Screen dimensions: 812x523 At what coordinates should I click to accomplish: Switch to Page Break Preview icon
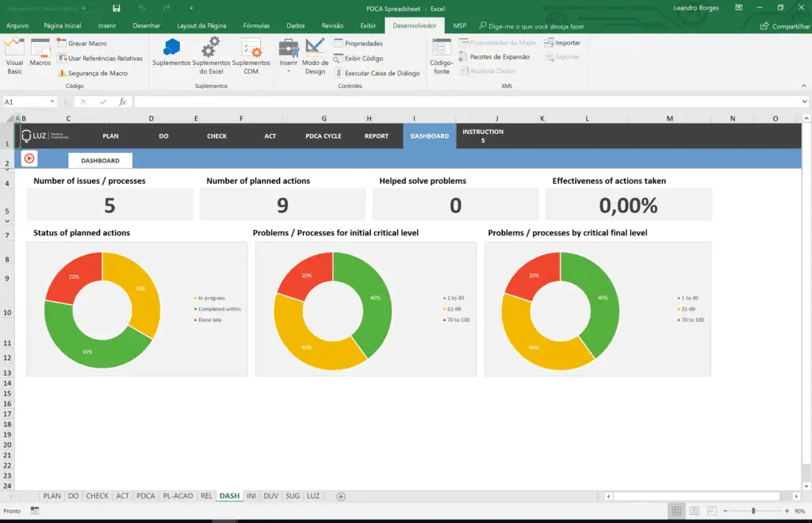(x=712, y=510)
